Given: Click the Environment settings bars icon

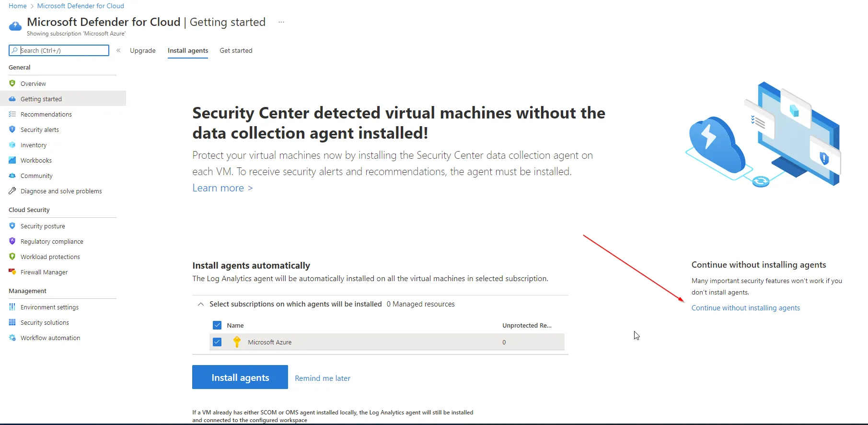Looking at the screenshot, I should coord(12,307).
